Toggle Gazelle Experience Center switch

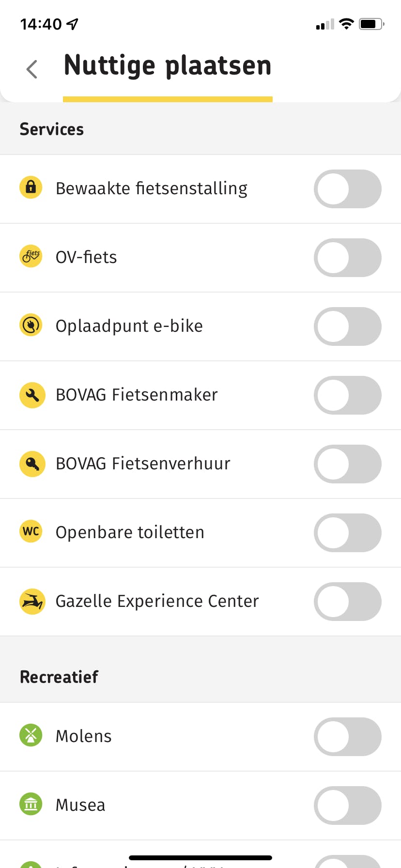coord(347,602)
